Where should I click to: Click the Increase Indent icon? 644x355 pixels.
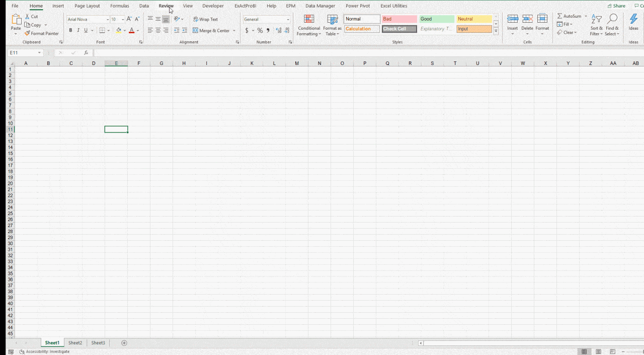[x=185, y=31]
